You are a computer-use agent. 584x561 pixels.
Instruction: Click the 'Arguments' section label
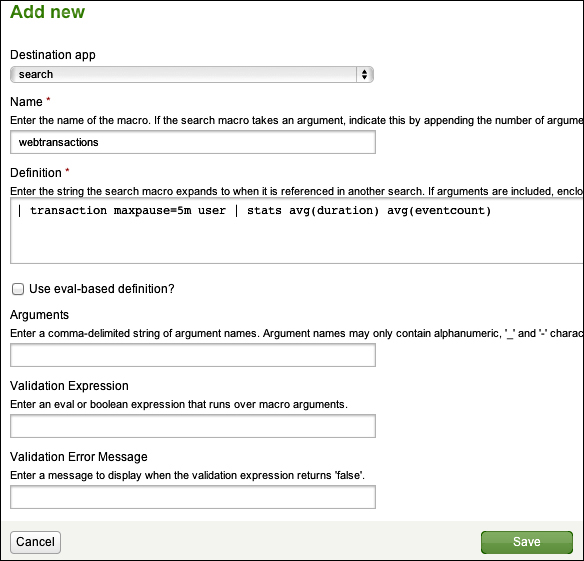(x=39, y=315)
